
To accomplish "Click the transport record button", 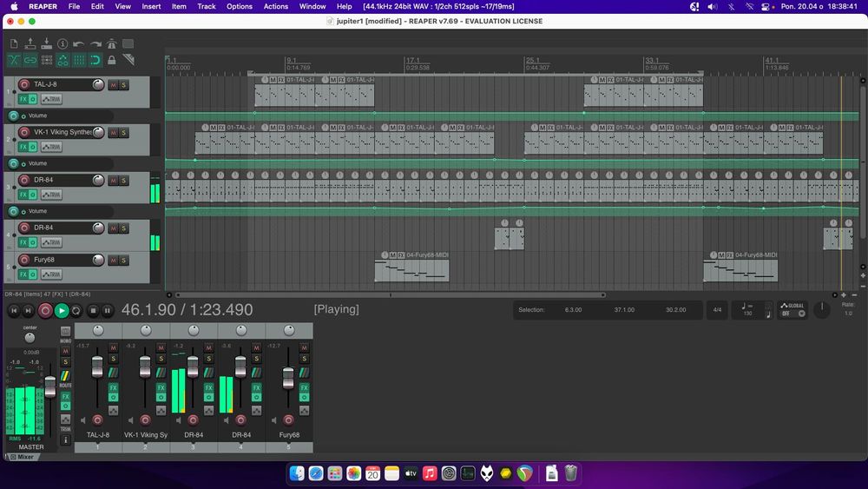I will (x=45, y=310).
